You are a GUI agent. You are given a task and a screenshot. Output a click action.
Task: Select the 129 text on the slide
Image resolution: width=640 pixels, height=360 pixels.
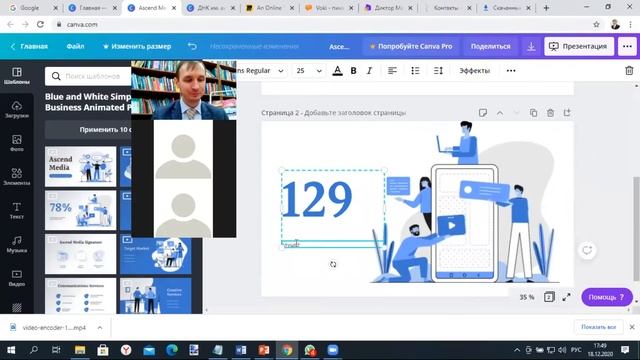point(316,199)
